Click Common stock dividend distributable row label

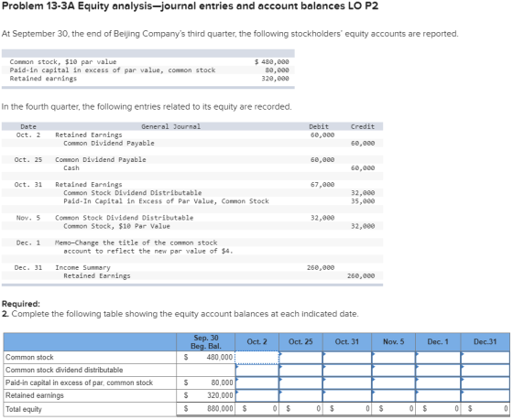[x=64, y=370]
